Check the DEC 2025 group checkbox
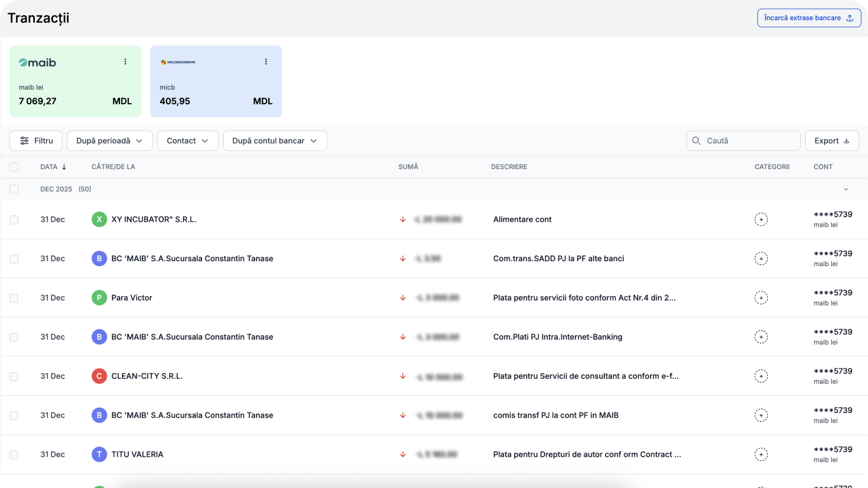Screen dimensions: 868x488 (x=14, y=189)
